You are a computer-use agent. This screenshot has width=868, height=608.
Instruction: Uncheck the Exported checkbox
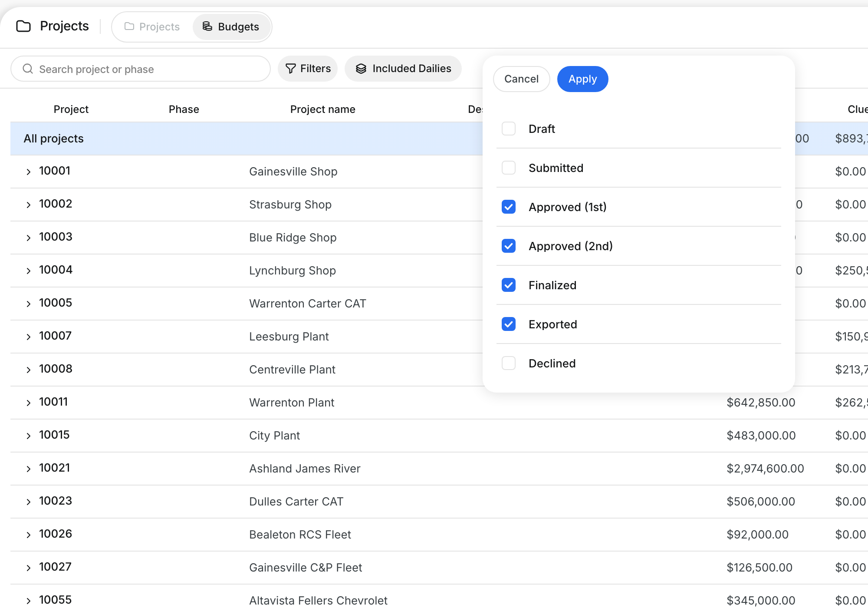(509, 324)
